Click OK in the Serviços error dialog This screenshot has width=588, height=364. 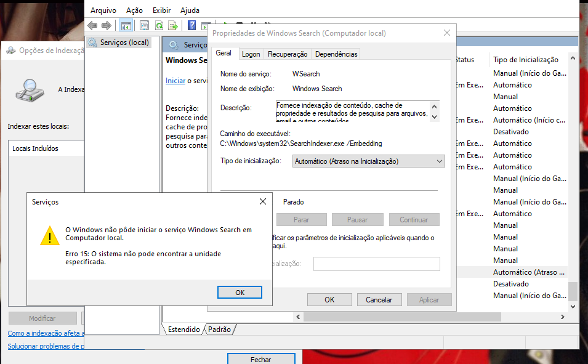coord(240,293)
